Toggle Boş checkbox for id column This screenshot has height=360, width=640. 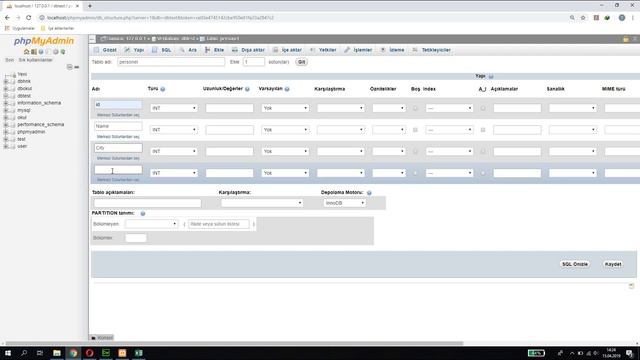415,108
